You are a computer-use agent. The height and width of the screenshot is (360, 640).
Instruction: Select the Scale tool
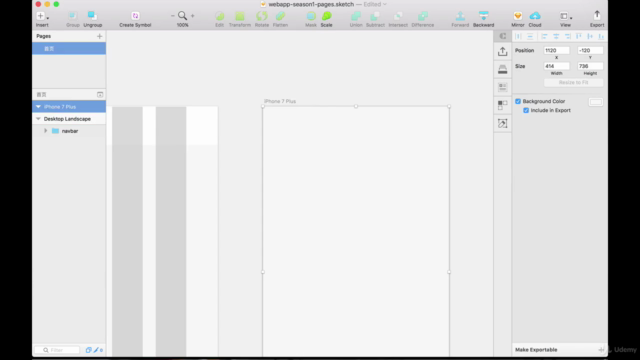click(x=327, y=16)
